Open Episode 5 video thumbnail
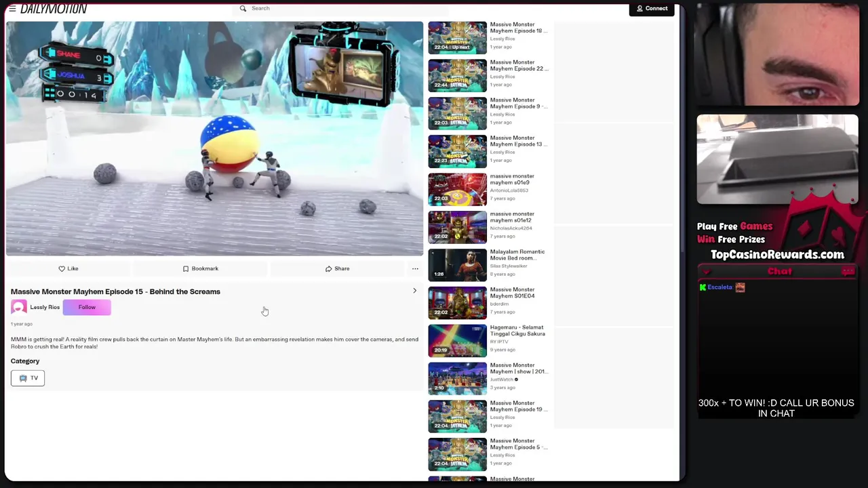The width and height of the screenshot is (868, 488). click(457, 455)
